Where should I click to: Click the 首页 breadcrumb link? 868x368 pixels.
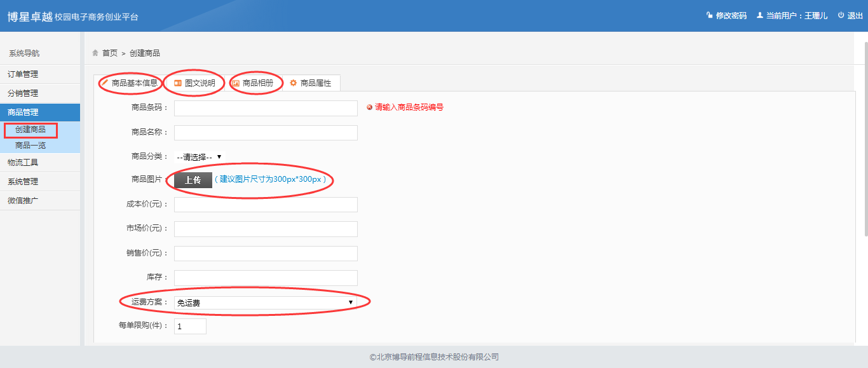pos(110,53)
